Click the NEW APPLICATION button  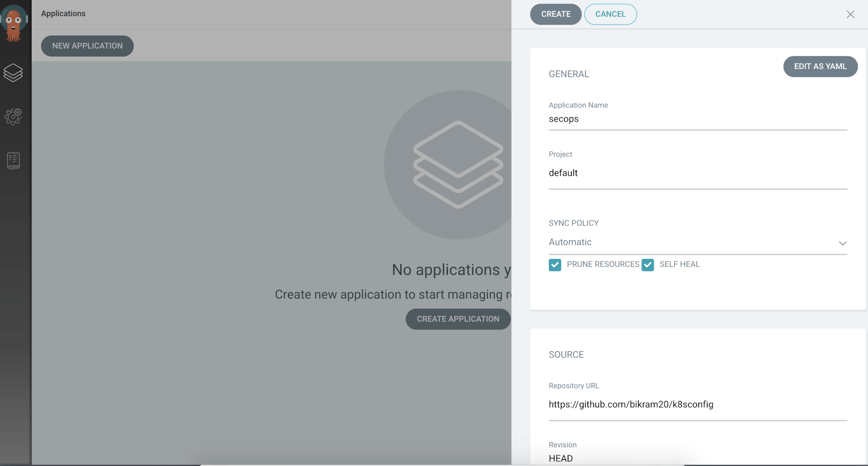(x=87, y=46)
